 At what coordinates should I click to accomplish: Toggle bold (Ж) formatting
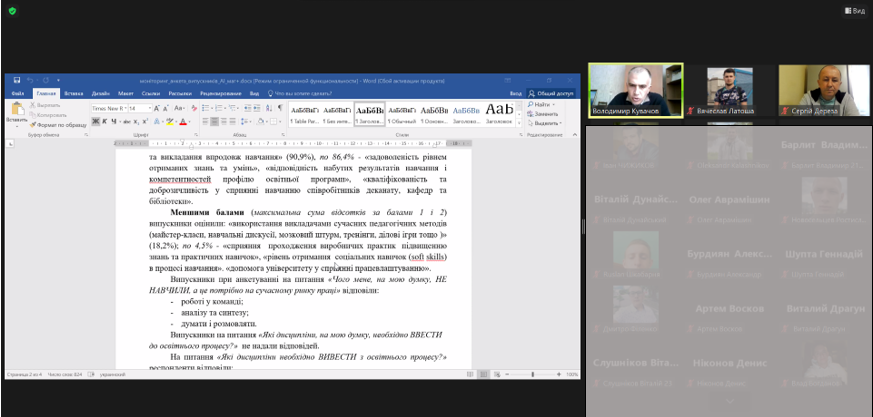pos(94,121)
